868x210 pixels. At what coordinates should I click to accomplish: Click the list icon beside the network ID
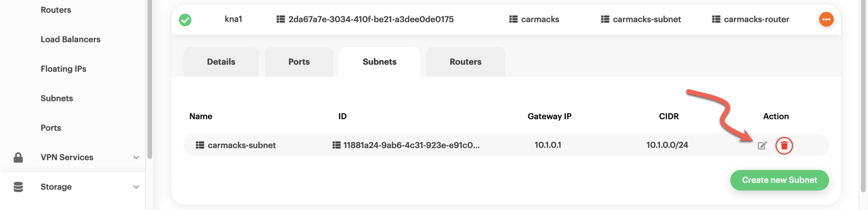pos(281,19)
